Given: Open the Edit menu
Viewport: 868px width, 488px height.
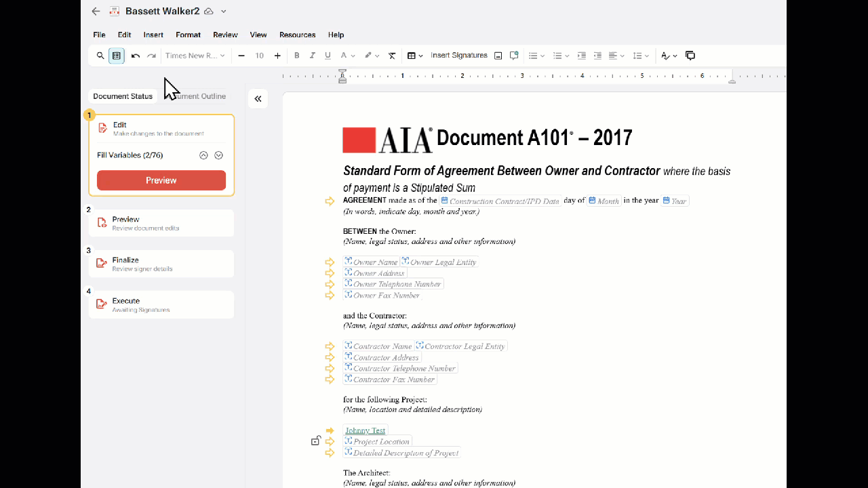Looking at the screenshot, I should pos(124,35).
